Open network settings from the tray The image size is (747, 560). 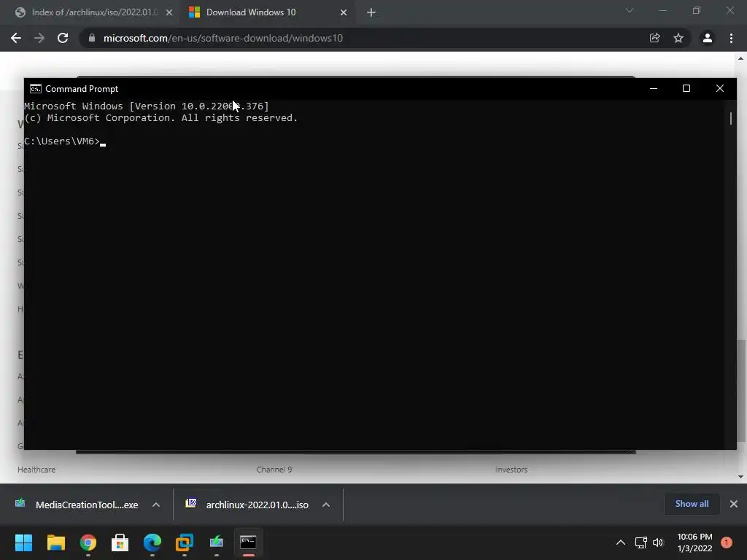click(x=641, y=542)
